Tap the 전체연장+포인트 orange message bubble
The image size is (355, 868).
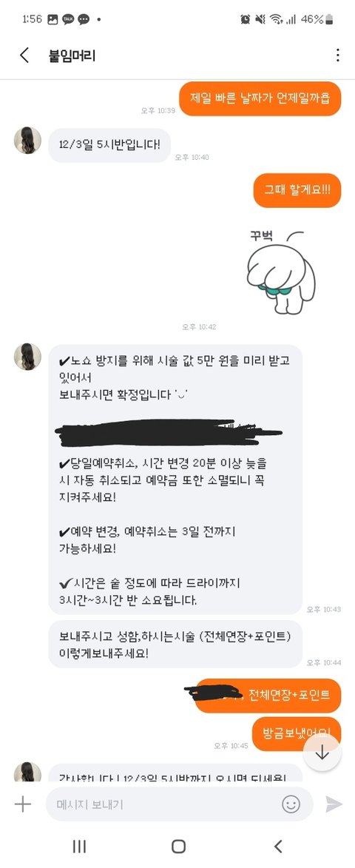(x=268, y=696)
